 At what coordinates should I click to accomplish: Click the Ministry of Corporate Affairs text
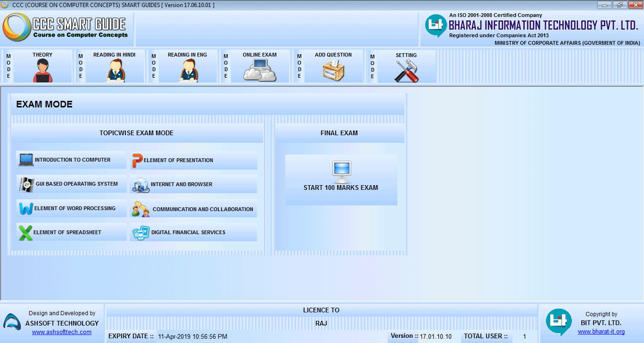pyautogui.click(x=567, y=43)
